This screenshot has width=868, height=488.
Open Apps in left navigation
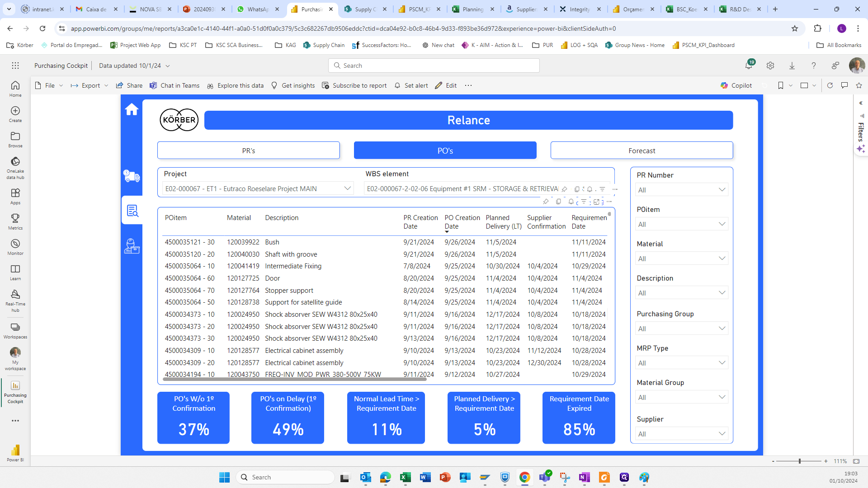pyautogui.click(x=15, y=196)
